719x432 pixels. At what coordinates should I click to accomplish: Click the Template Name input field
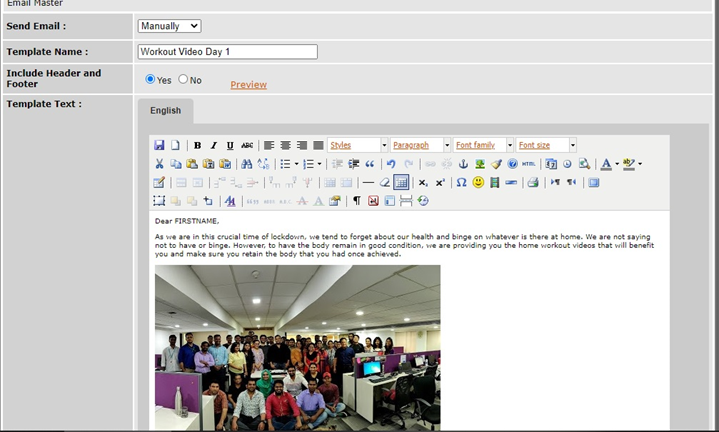click(227, 52)
